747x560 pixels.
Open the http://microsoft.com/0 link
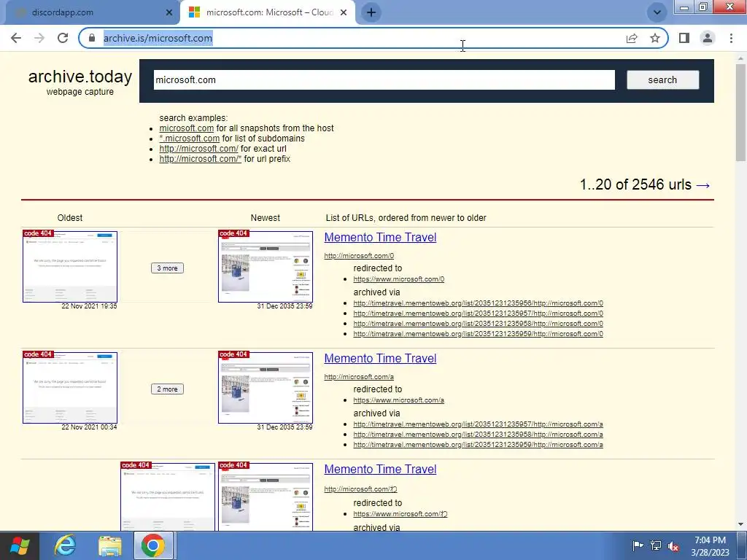359,256
